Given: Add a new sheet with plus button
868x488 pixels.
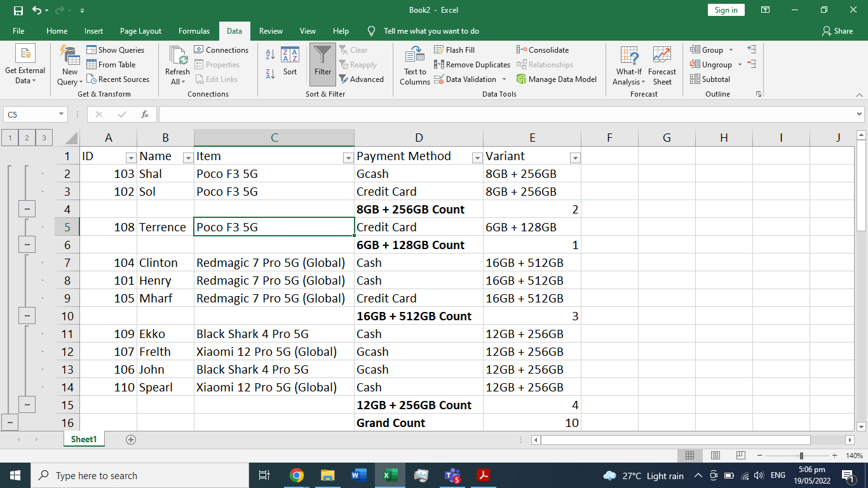Looking at the screenshot, I should coord(131,439).
